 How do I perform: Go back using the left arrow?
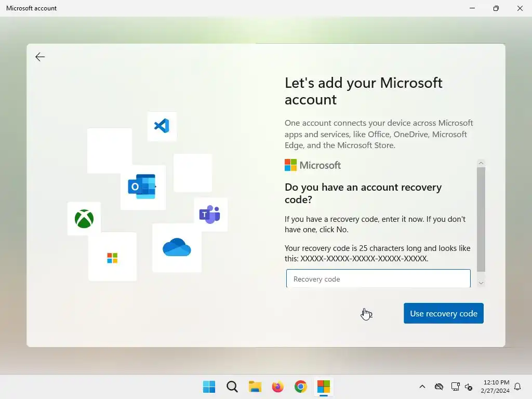(x=40, y=57)
